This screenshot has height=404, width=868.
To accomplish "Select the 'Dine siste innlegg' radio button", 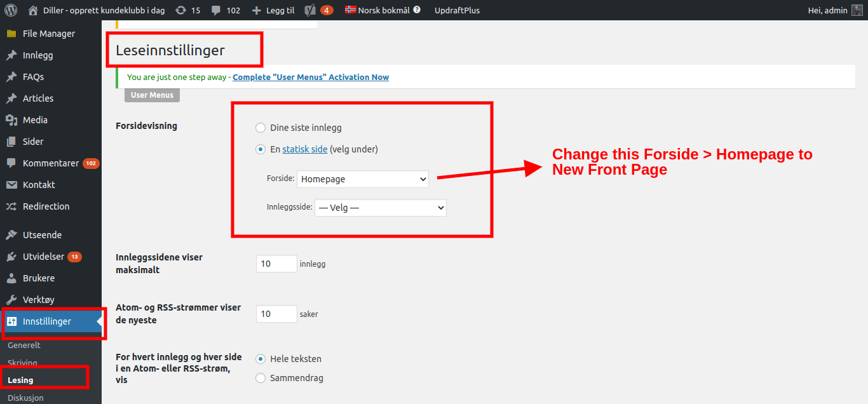I will tap(261, 128).
